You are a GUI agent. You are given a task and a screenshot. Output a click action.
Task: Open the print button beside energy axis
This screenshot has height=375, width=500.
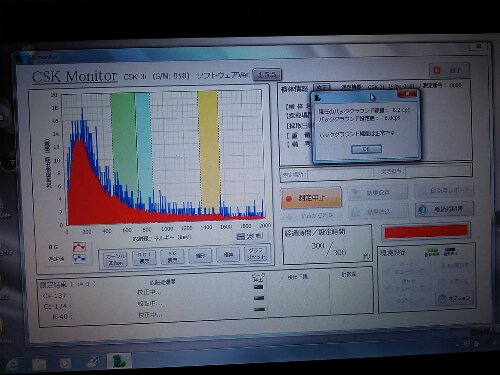250,236
